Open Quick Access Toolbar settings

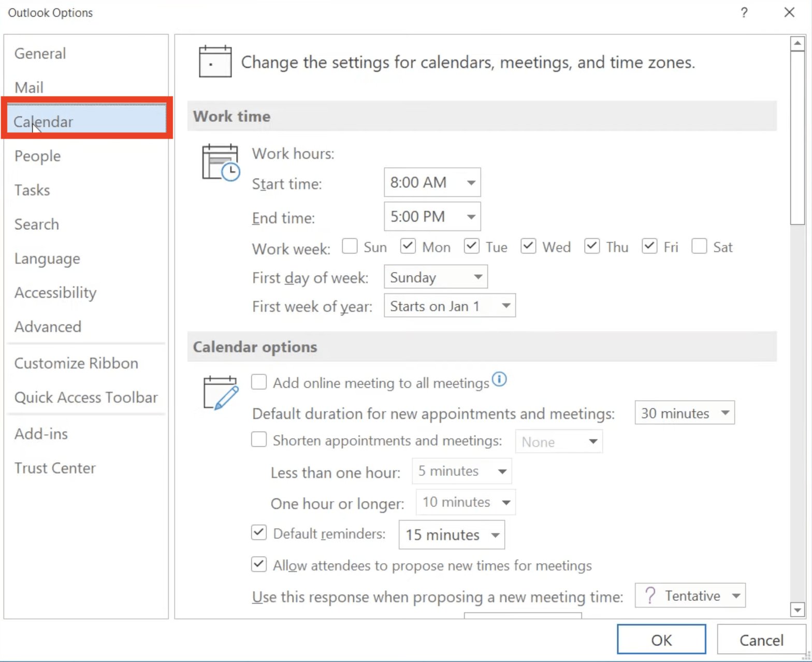click(86, 397)
